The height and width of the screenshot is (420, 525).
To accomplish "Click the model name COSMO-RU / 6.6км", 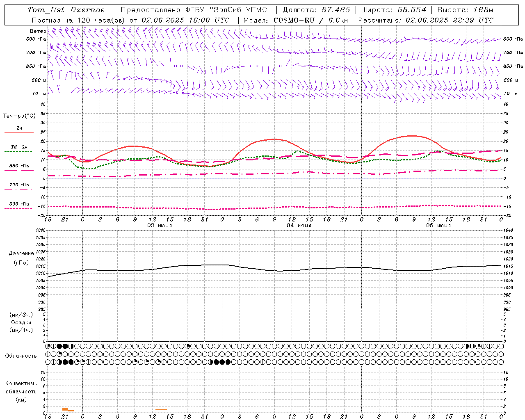I will coord(310,20).
